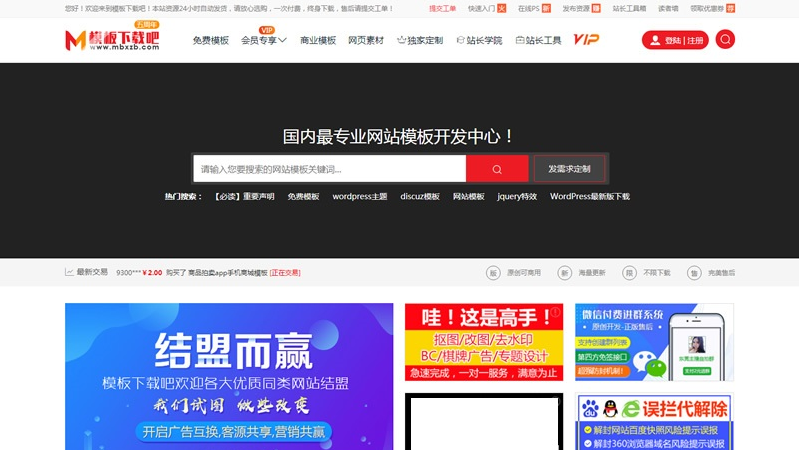This screenshot has height=450, width=799.
Task: Click the orange VIP icon in navigation
Action: (x=586, y=40)
